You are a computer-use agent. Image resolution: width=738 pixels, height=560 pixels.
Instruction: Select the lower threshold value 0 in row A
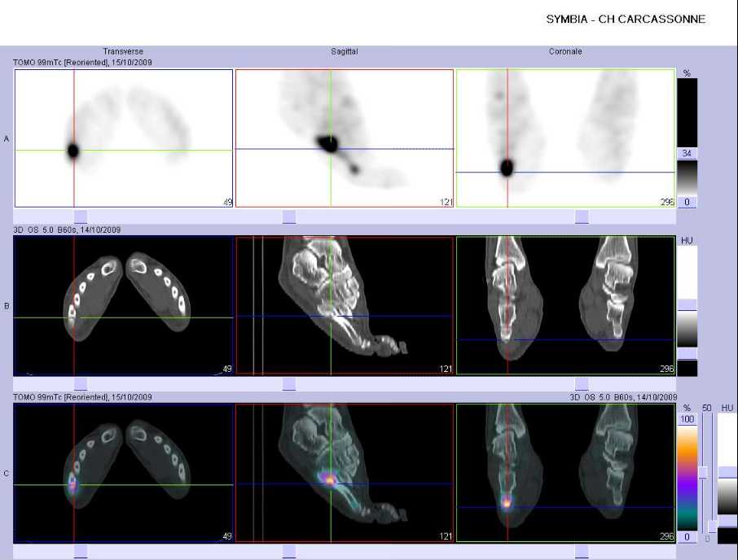point(687,202)
